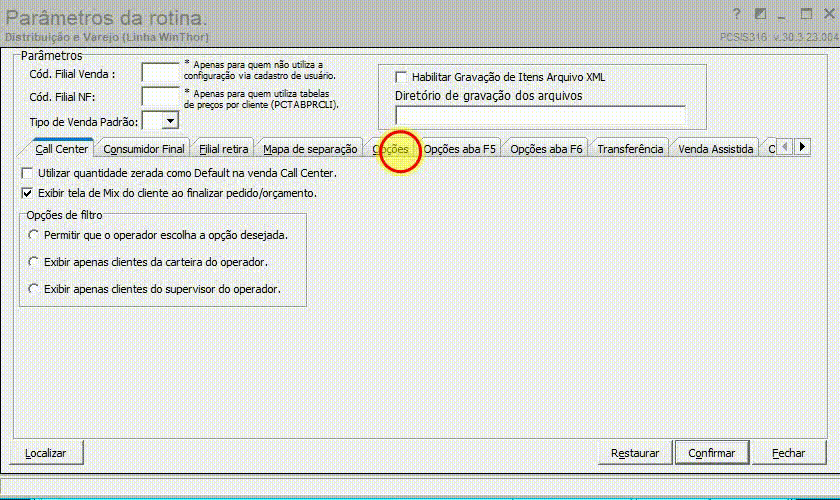Click the Fechar button
This screenshot has height=500, width=840.
click(789, 453)
